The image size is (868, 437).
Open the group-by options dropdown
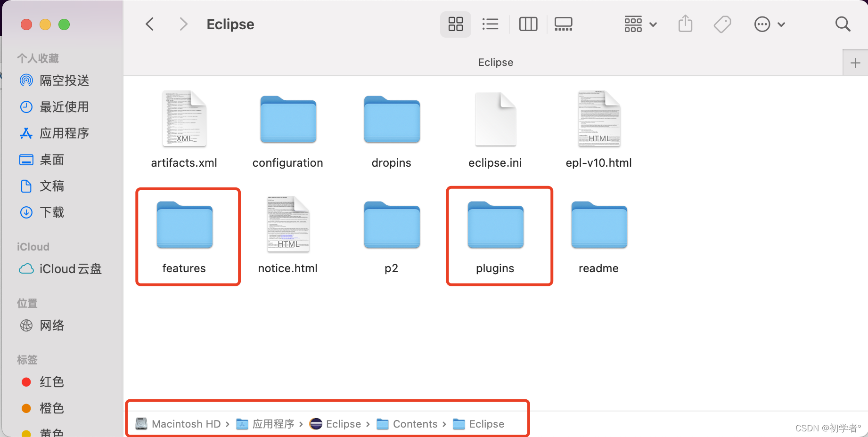tap(640, 24)
